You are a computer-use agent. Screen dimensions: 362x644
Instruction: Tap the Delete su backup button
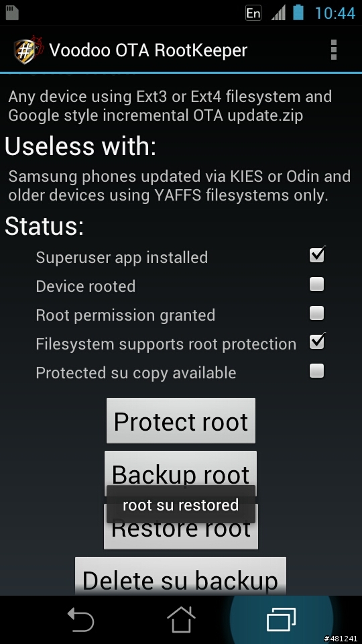click(x=180, y=575)
